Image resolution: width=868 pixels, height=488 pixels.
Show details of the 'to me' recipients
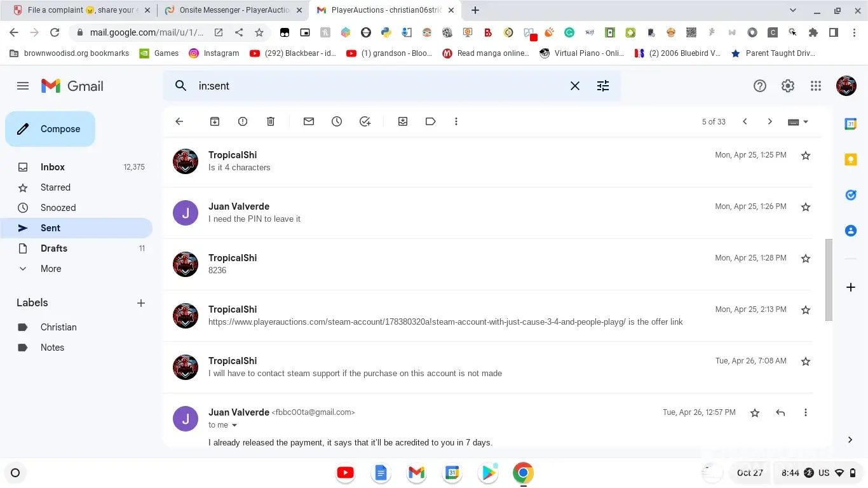click(234, 425)
